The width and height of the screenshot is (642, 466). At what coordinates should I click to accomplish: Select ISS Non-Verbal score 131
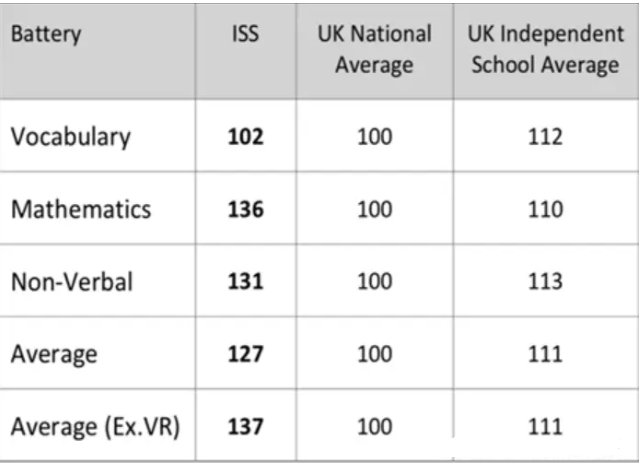pos(246,282)
